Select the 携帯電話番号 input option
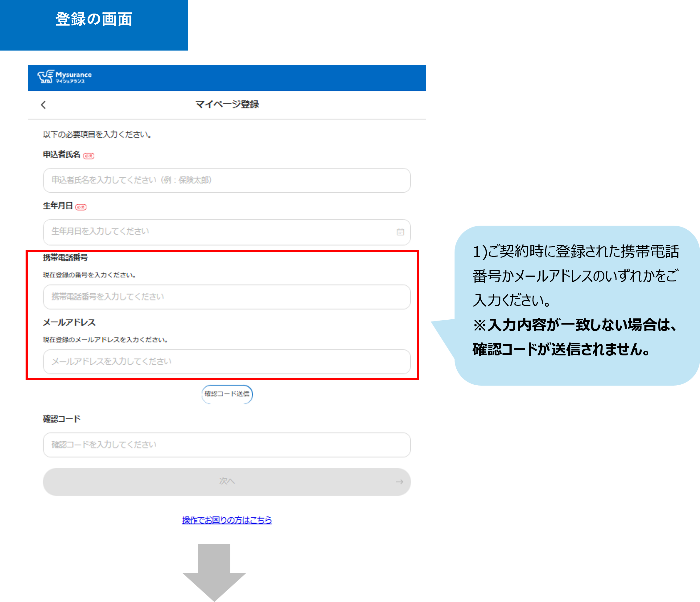700x602 pixels. (x=226, y=297)
